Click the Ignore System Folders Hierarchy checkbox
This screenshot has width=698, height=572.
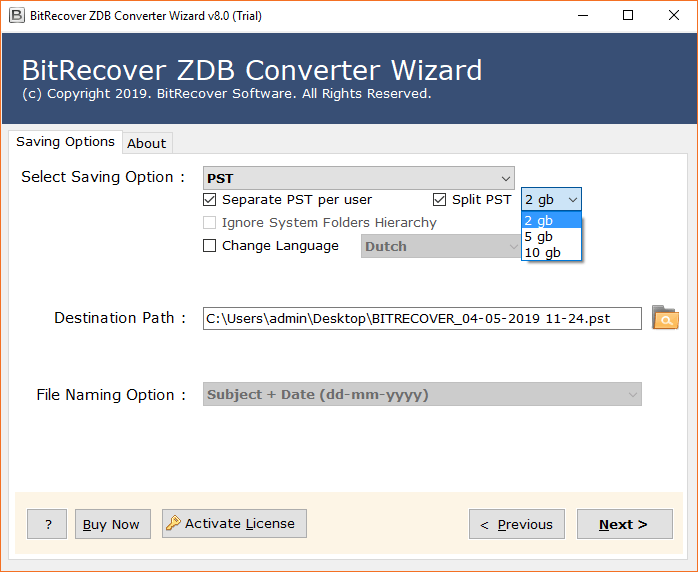(209, 223)
